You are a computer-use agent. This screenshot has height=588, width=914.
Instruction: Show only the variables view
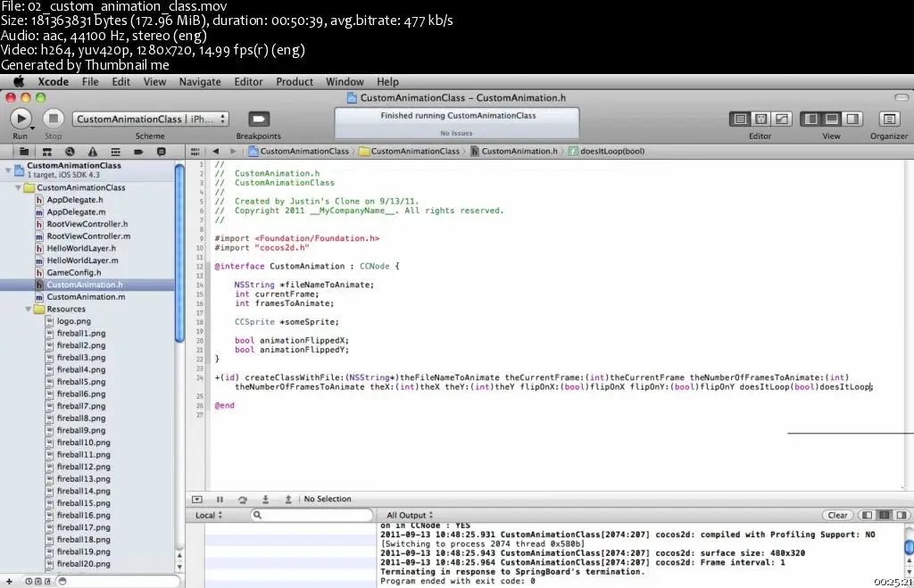click(868, 516)
